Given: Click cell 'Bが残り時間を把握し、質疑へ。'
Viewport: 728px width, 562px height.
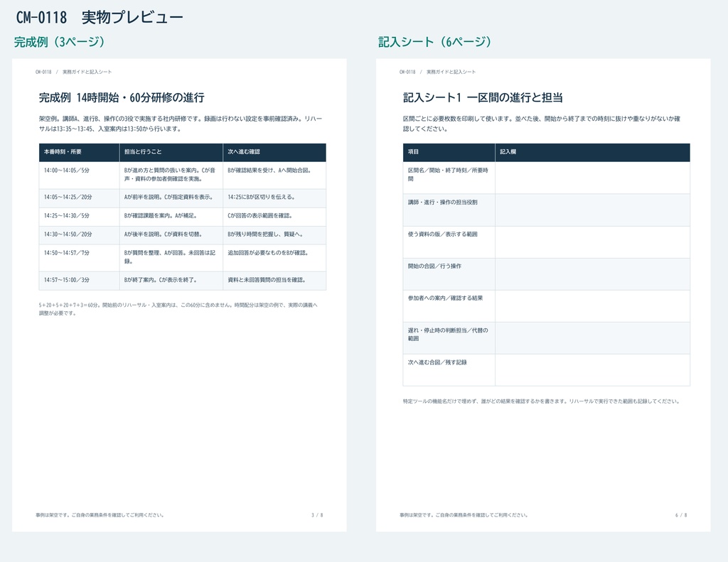Looking at the screenshot, I should coord(274,235).
